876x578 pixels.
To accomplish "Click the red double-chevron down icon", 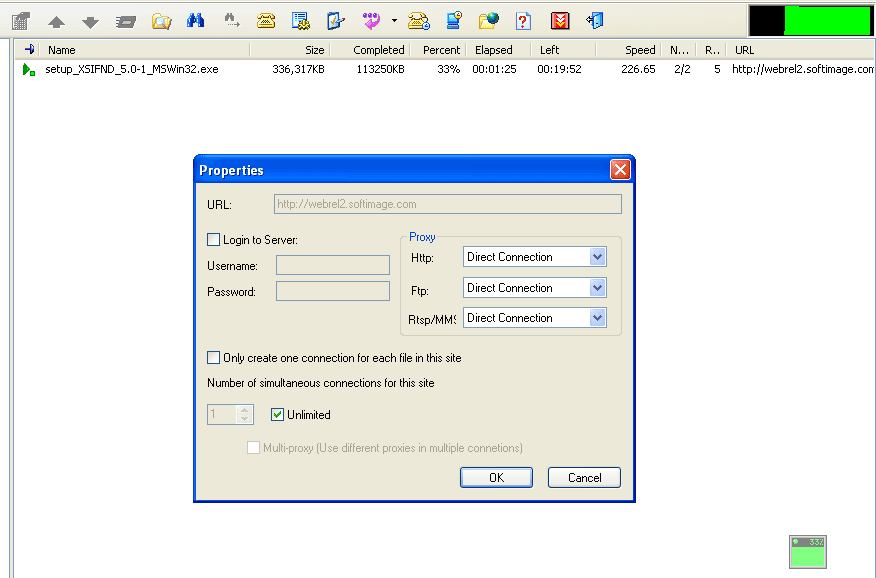I will click(x=560, y=21).
